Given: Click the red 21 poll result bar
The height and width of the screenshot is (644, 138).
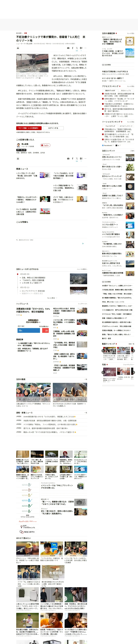Looking at the screenshot, I should point(45,330).
